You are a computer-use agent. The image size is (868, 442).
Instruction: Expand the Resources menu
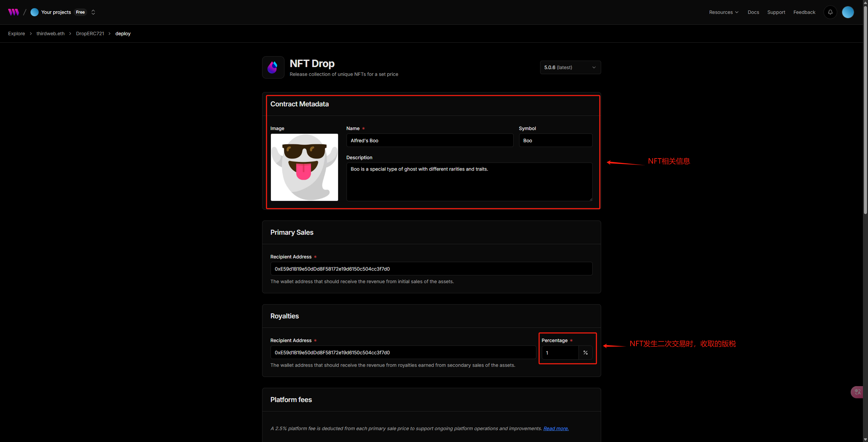click(724, 12)
